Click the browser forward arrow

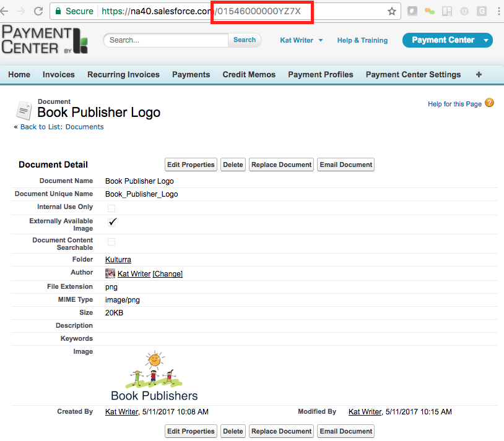pos(21,11)
